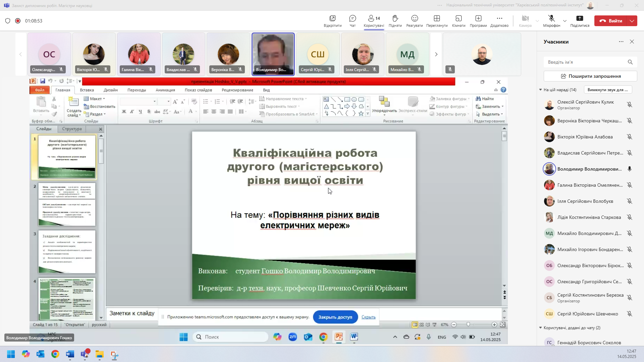
Task: Click zoom slider plus button
Action: [x=494, y=324]
